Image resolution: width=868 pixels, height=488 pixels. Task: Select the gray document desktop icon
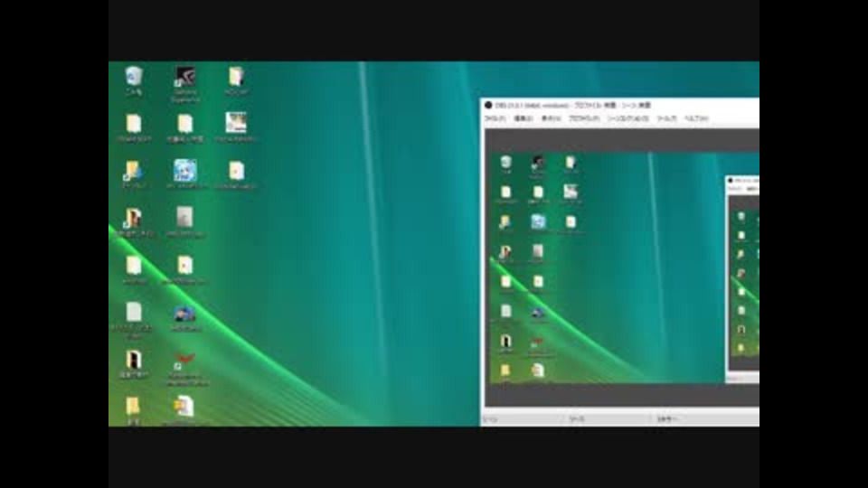[184, 222]
